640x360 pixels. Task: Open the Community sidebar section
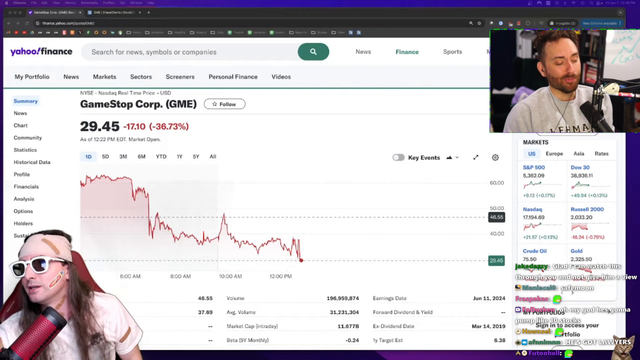coord(27,138)
